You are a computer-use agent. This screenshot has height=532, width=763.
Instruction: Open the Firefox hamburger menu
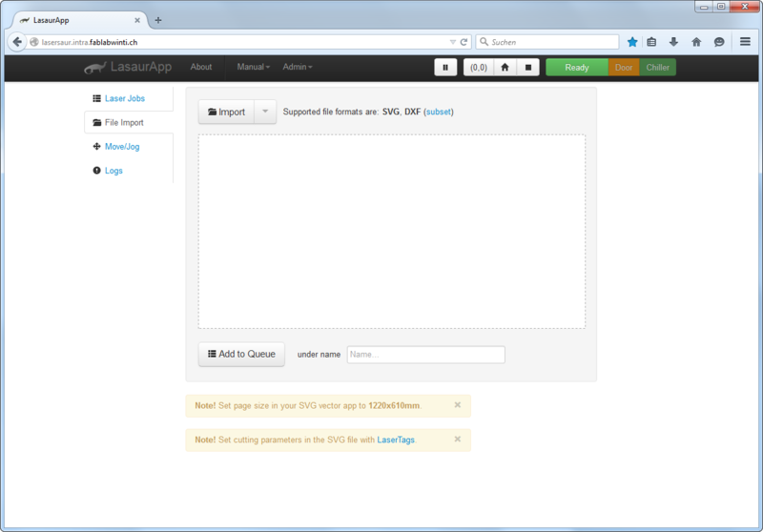745,42
